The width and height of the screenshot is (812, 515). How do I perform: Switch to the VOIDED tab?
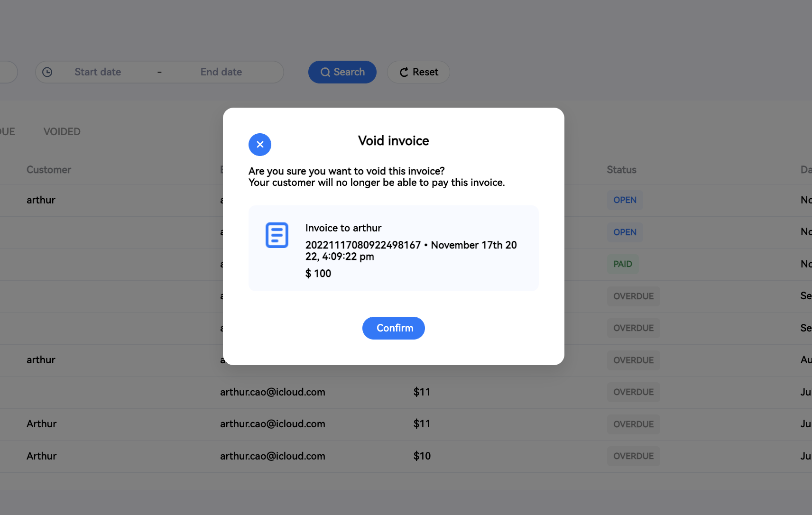point(62,132)
